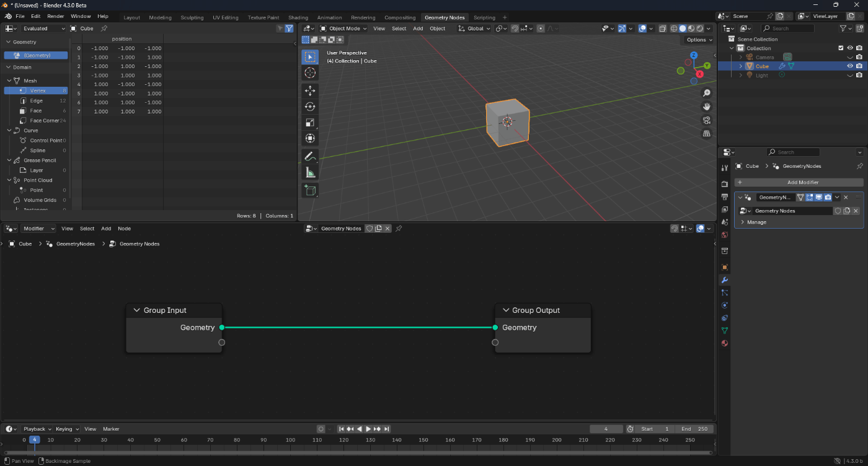The image size is (868, 466).
Task: Toggle X-ray mode in viewport header
Action: pyautogui.click(x=663, y=29)
